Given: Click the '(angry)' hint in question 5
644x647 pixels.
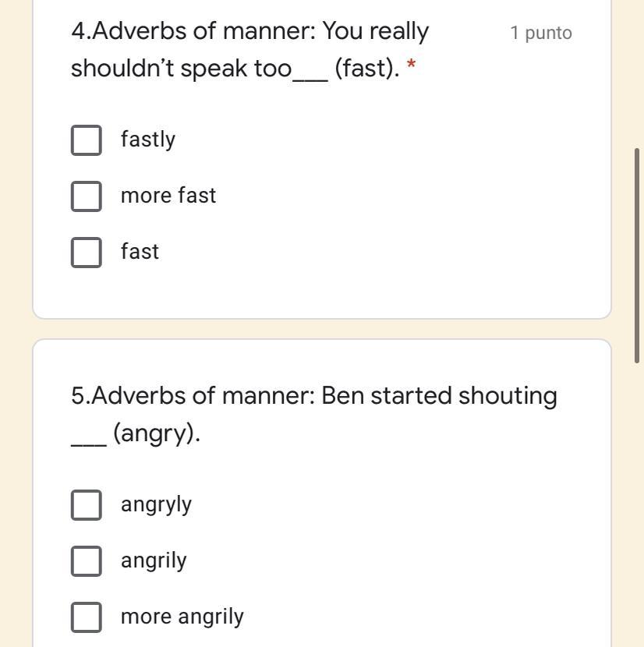Looking at the screenshot, I should click(156, 433).
